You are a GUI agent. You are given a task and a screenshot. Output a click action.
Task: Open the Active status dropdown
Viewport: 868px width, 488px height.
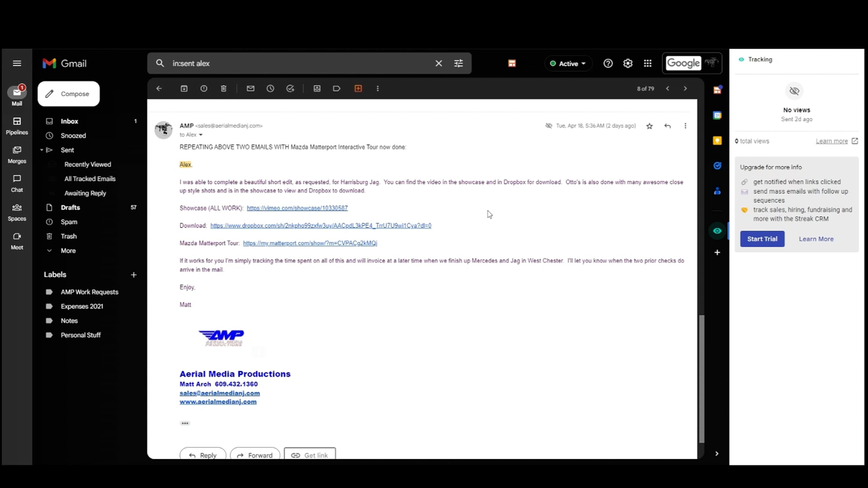pos(568,64)
